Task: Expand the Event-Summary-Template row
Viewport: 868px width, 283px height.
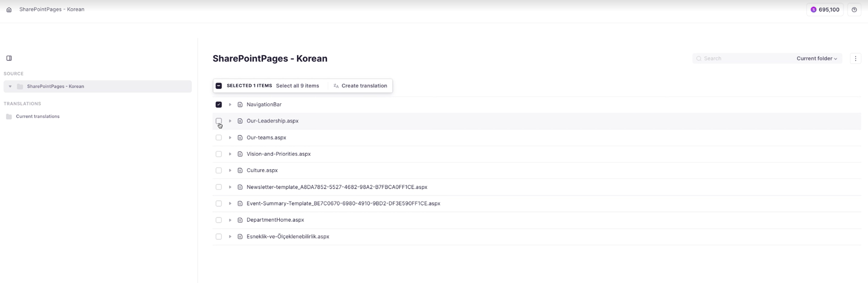Action: pos(230,203)
